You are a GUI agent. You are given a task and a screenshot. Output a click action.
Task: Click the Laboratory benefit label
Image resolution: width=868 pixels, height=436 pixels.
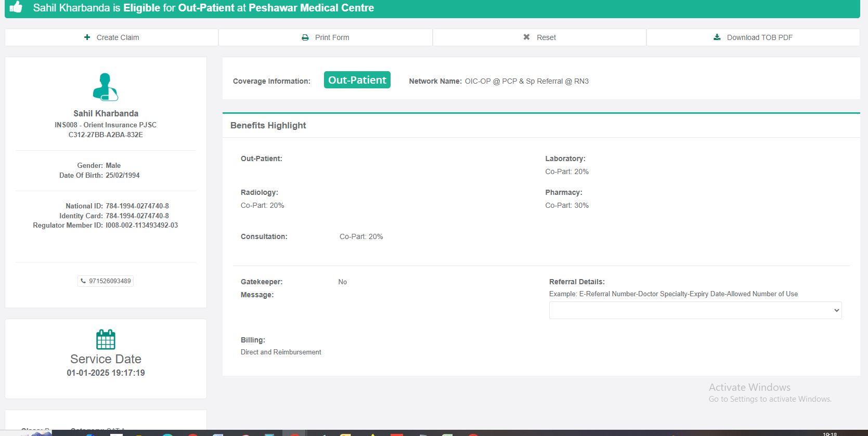(x=565, y=158)
